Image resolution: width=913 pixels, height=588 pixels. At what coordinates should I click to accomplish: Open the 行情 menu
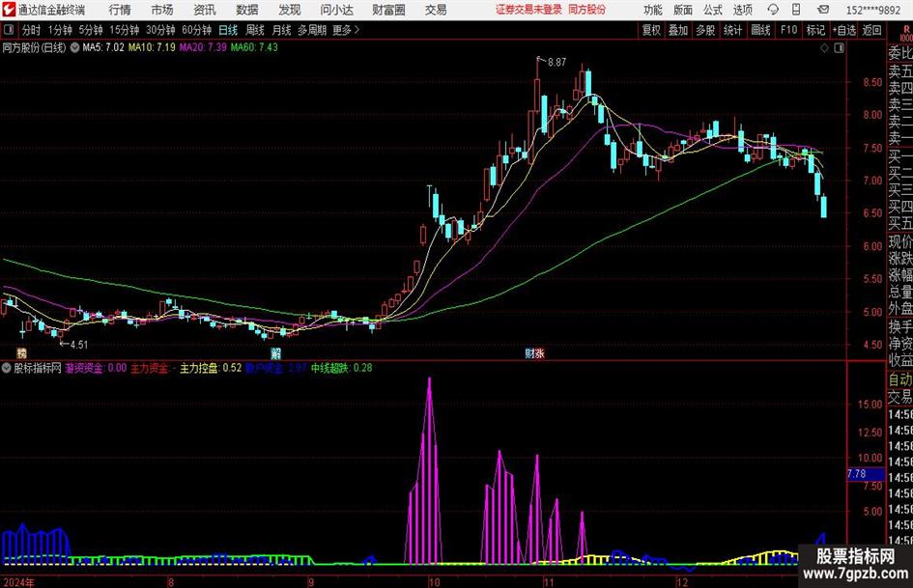[x=120, y=10]
